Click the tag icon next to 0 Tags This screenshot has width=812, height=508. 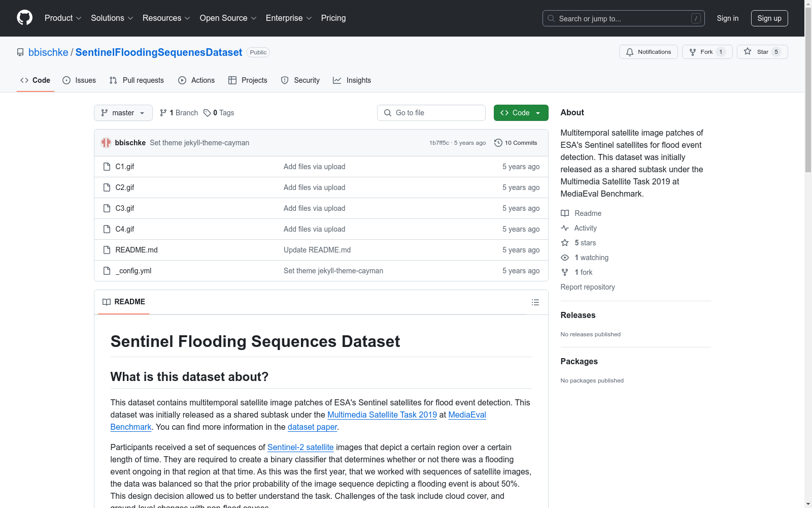(207, 113)
